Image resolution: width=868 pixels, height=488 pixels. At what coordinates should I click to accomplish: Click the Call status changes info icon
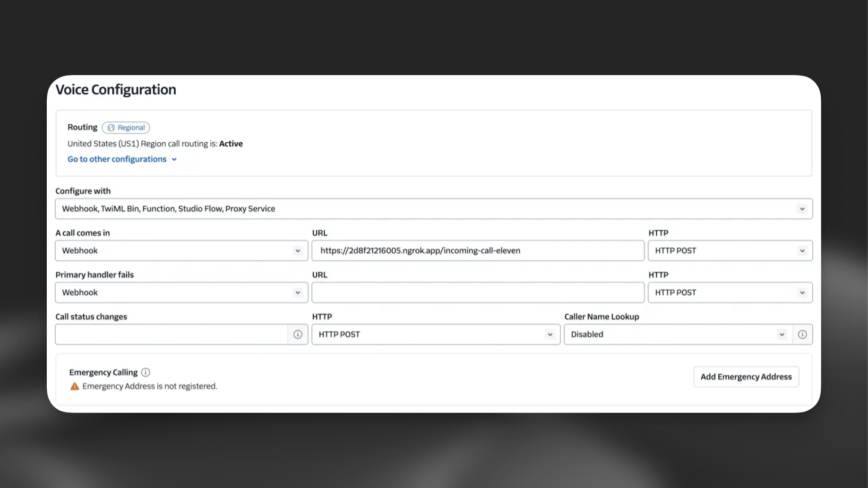(298, 334)
